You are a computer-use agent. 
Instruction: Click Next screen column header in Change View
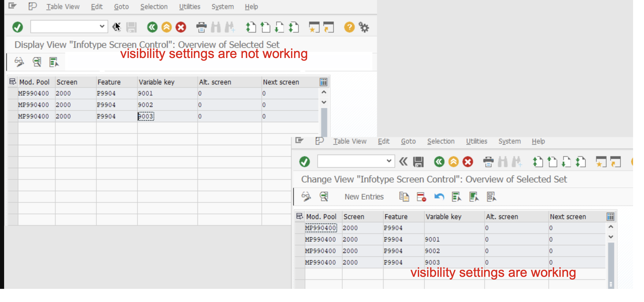click(x=577, y=217)
